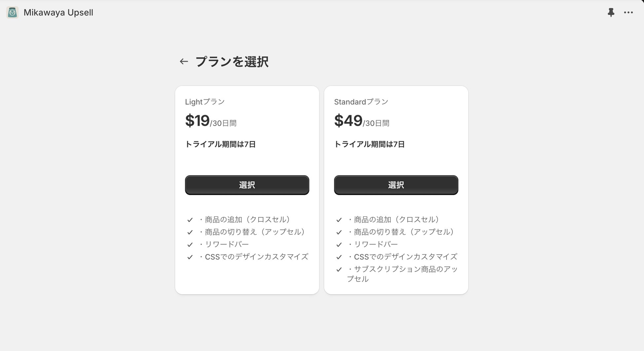Click Standard plan's トライアル期間は7日 text
Screen dimensions: 644x351
(x=369, y=144)
